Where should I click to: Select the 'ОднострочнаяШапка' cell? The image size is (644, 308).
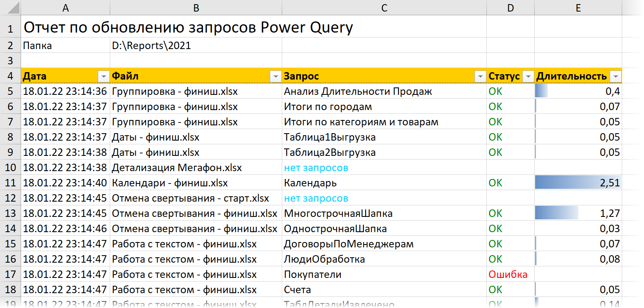(x=384, y=228)
